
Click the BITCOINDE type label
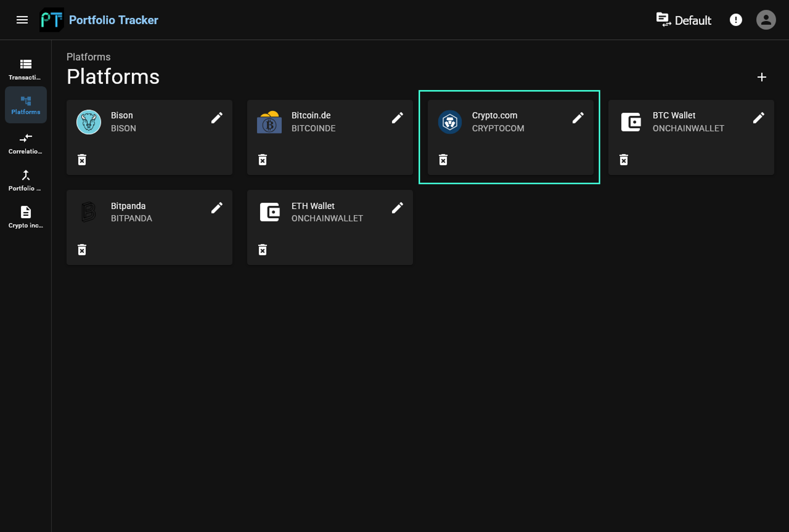click(313, 128)
